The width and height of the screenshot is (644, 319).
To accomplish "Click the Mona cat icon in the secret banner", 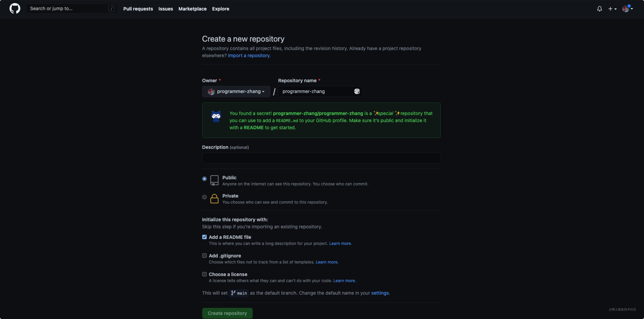I will click(216, 116).
